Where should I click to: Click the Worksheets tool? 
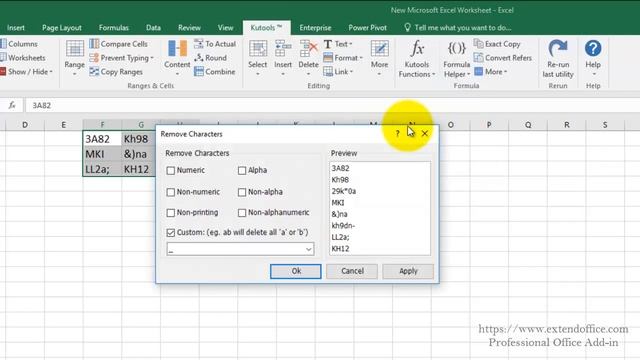pyautogui.click(x=23, y=58)
